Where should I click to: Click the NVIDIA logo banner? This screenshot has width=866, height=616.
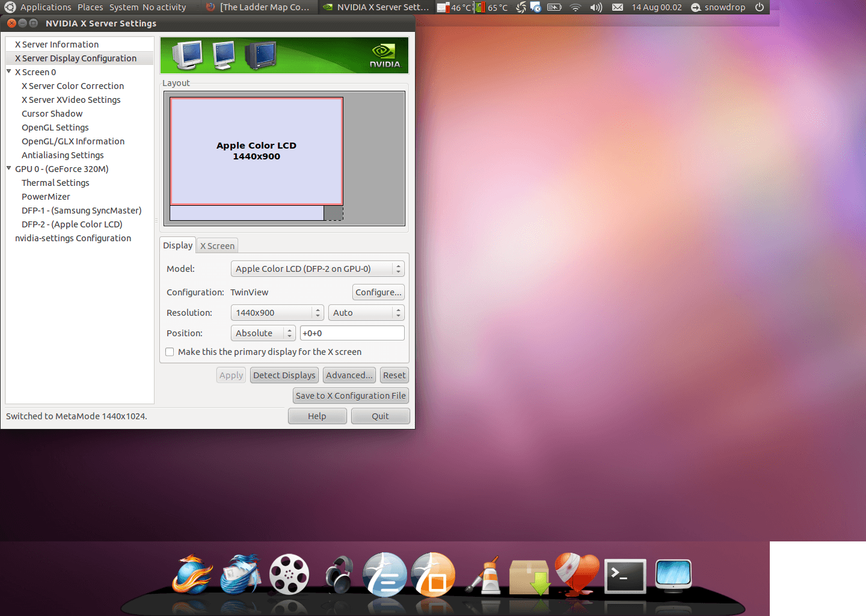pyautogui.click(x=284, y=55)
